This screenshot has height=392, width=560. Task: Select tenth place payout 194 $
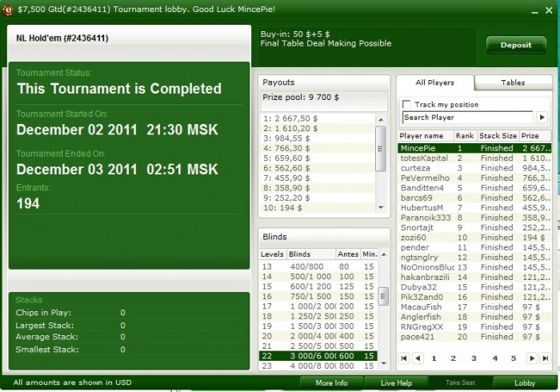pos(318,208)
